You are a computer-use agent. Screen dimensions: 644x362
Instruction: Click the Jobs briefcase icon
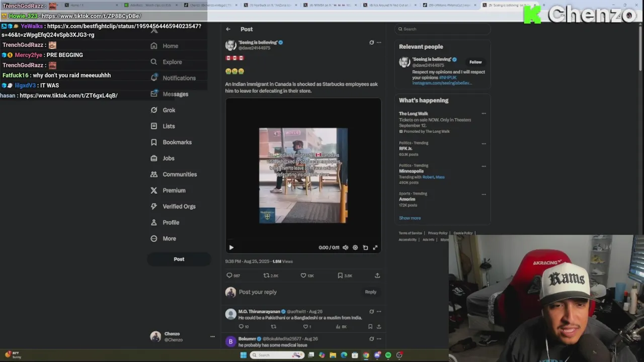(x=154, y=158)
